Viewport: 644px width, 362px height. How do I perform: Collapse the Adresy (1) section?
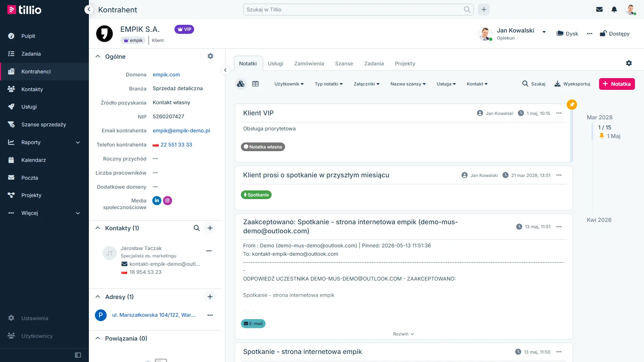pos(98,297)
